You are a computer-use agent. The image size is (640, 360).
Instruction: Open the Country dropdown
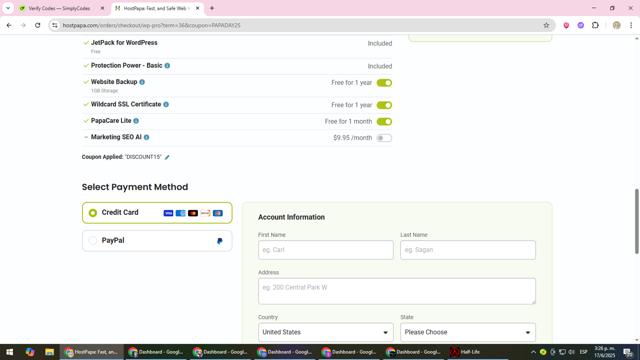(x=326, y=332)
